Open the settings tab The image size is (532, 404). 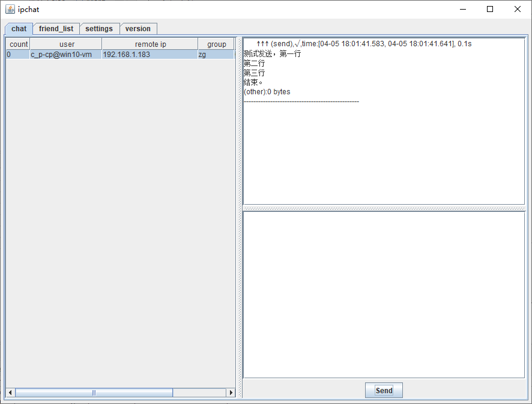point(99,29)
